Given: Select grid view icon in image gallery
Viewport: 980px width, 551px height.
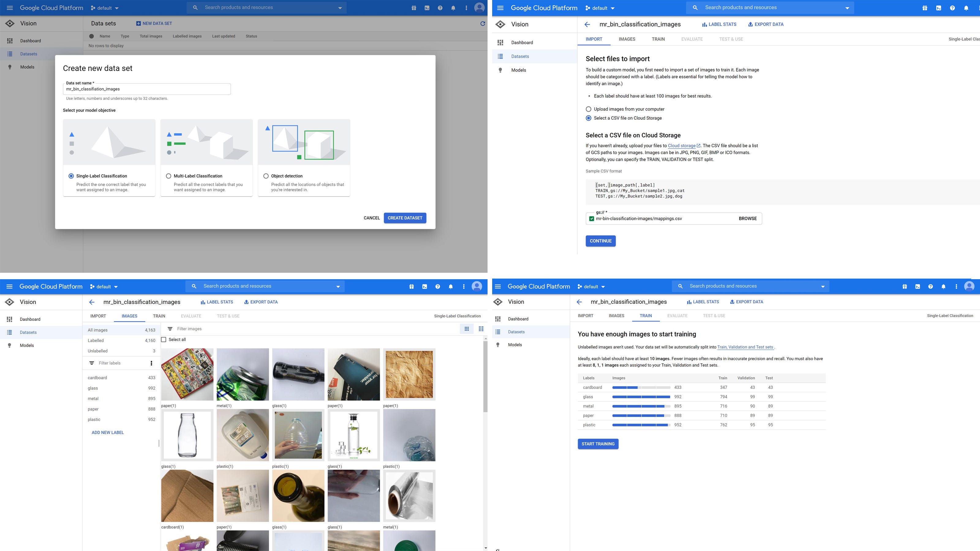Looking at the screenshot, I should point(466,329).
